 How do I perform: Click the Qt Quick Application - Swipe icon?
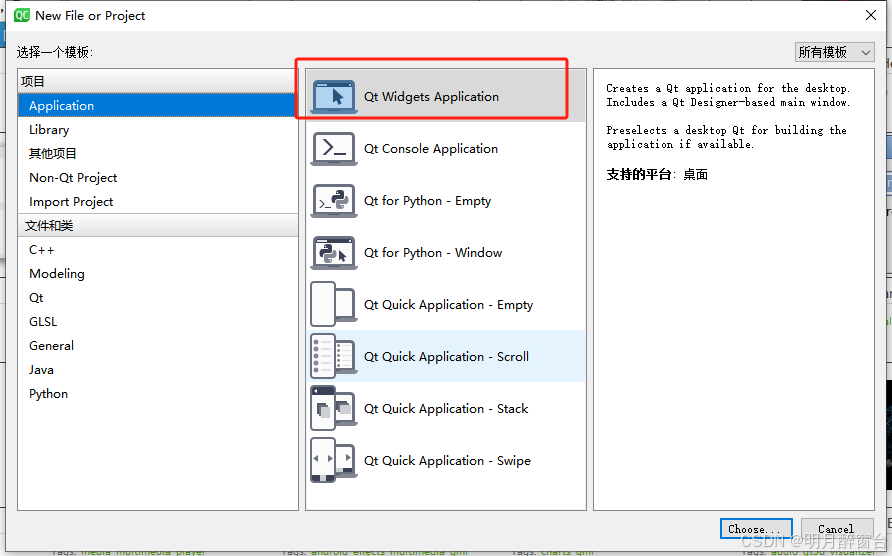[334, 460]
